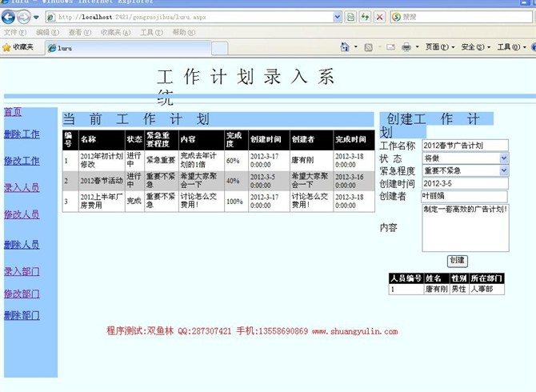Viewport: 536px width, 392px height.
Task: Expand the 状态 dropdown showing 将做
Action: click(x=503, y=158)
